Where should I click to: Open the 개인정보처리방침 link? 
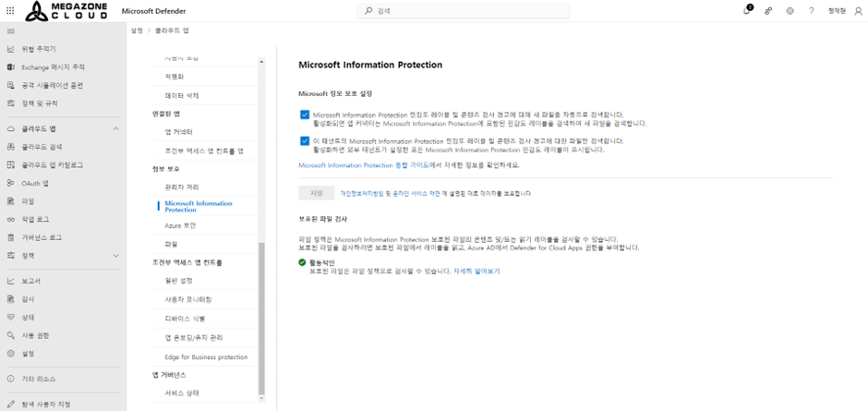point(361,193)
